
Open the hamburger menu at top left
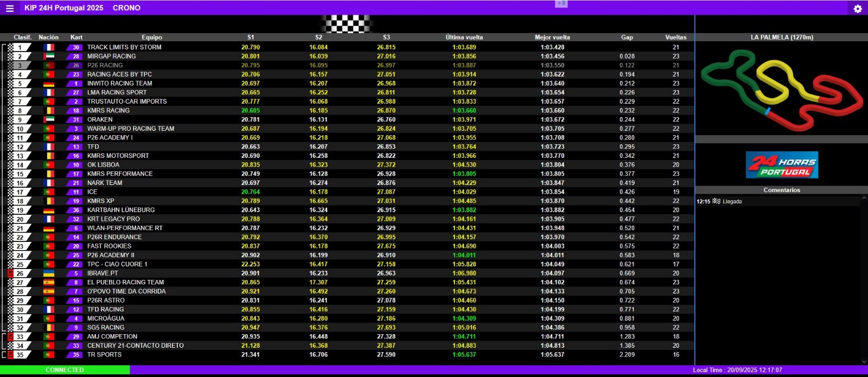pyautogui.click(x=9, y=8)
